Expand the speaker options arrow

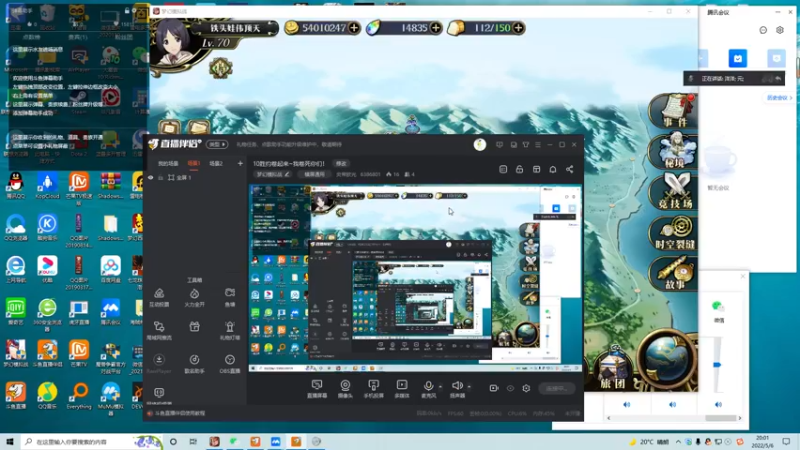(469, 386)
